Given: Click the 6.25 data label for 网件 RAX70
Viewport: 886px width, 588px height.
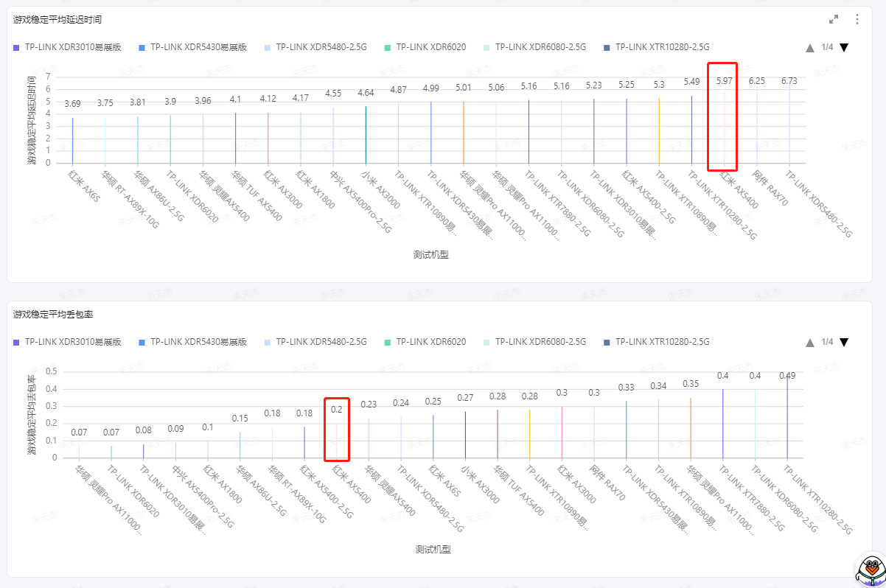Looking at the screenshot, I should 757,80.
